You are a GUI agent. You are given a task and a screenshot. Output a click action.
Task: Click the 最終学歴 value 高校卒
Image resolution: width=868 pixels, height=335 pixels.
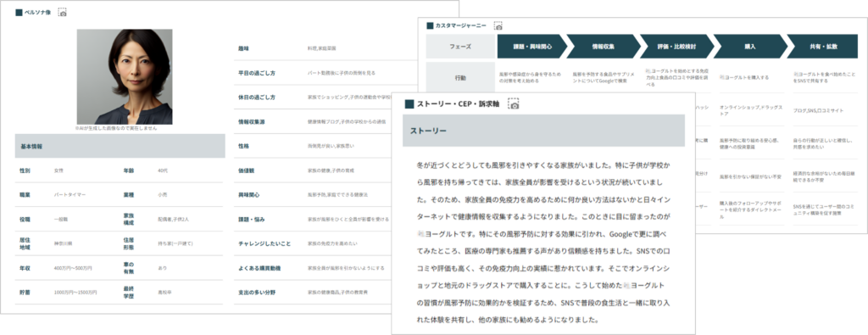164,293
